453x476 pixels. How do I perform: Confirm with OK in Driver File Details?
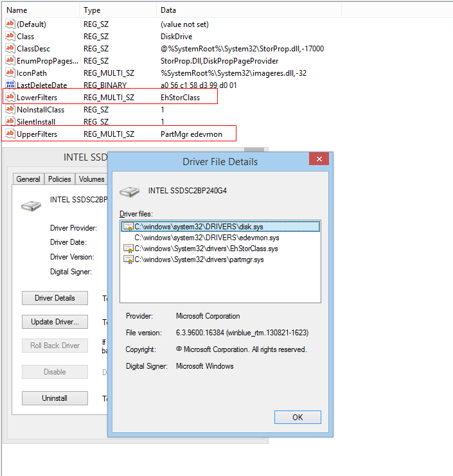click(298, 418)
